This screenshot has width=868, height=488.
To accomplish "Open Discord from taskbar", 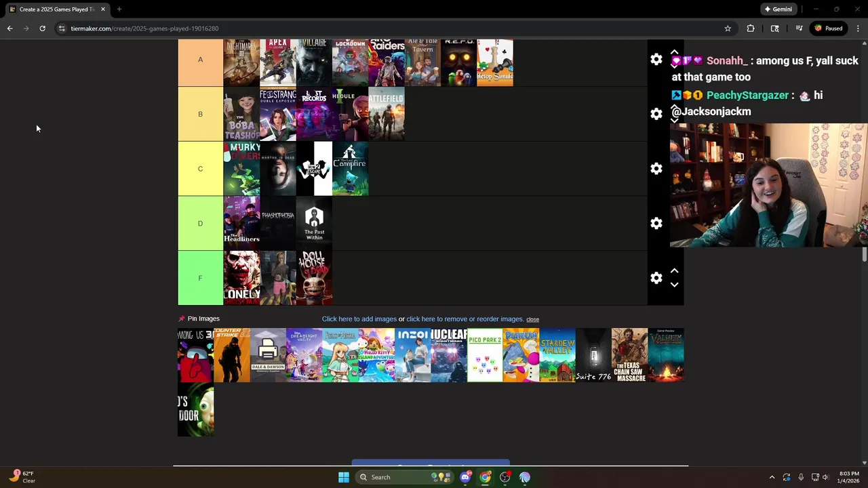I will pos(465,477).
